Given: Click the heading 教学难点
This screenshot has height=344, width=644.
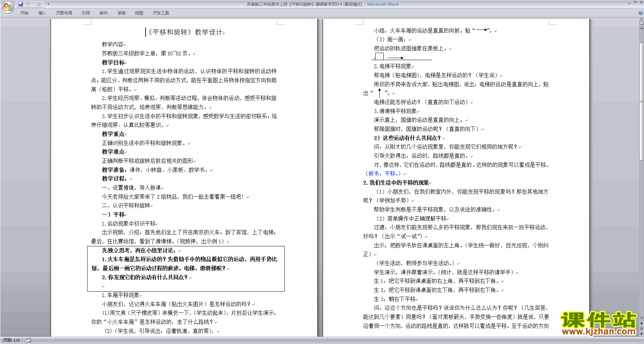Looking at the screenshot, I should [113, 152].
